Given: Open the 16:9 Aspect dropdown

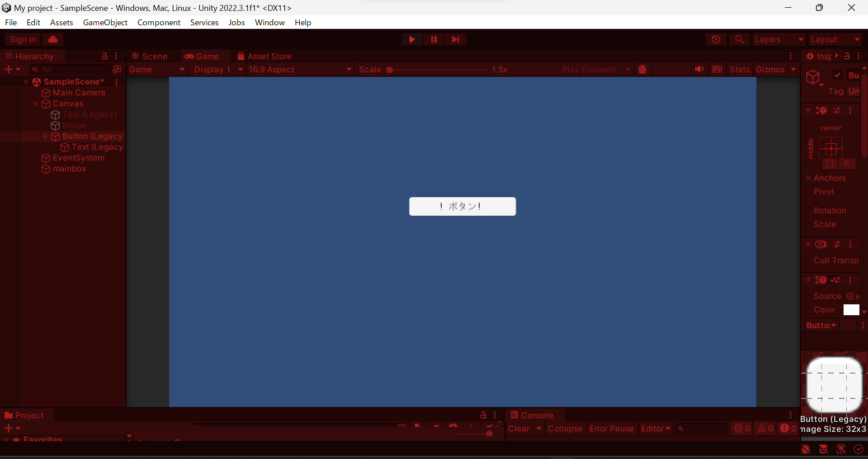Looking at the screenshot, I should tap(300, 69).
